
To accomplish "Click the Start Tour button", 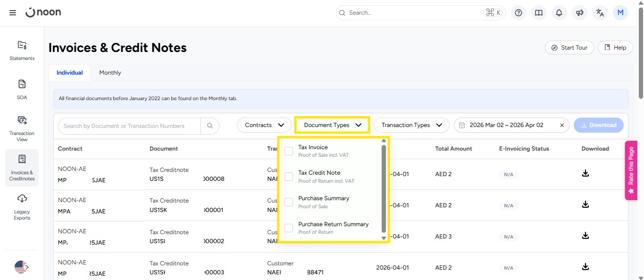I will click(x=569, y=48).
